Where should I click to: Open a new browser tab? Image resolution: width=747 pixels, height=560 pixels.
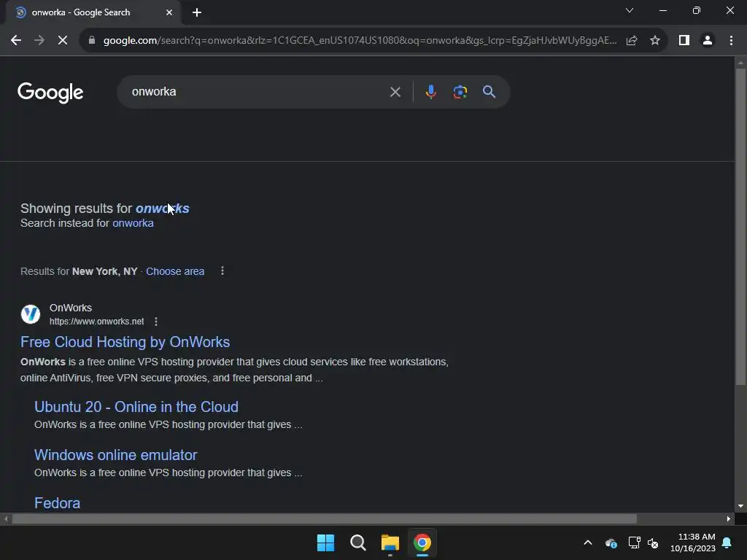tap(197, 12)
